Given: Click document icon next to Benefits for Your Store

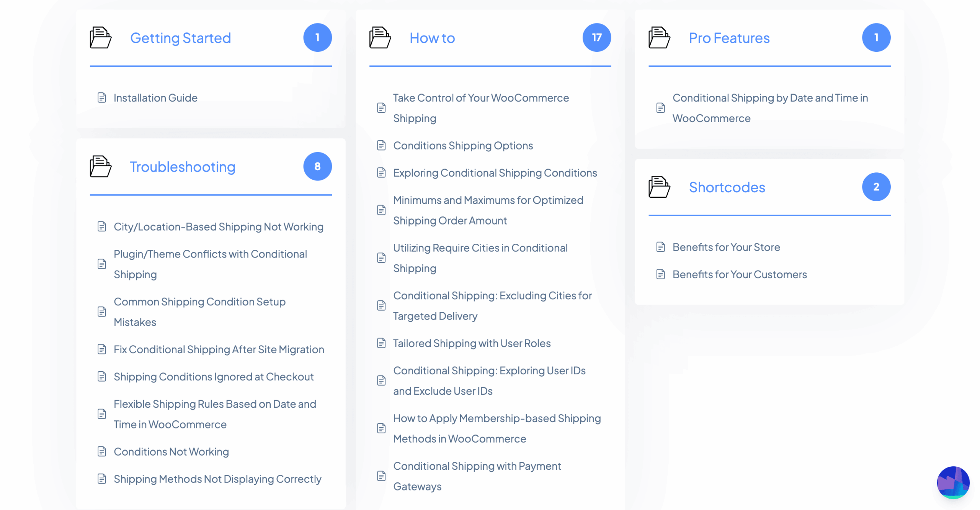Looking at the screenshot, I should pos(660,247).
